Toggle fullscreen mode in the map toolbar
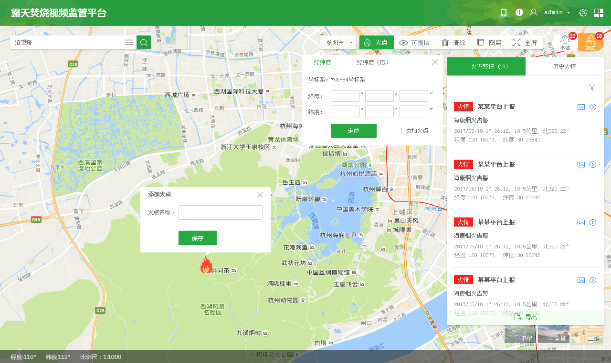Image resolution: width=611 pixels, height=363 pixels. coord(525,42)
